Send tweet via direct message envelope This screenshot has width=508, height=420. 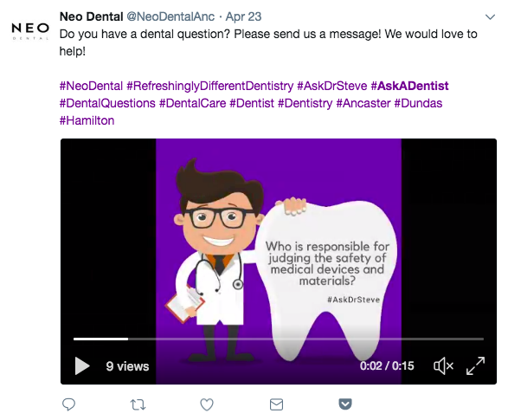click(x=276, y=404)
